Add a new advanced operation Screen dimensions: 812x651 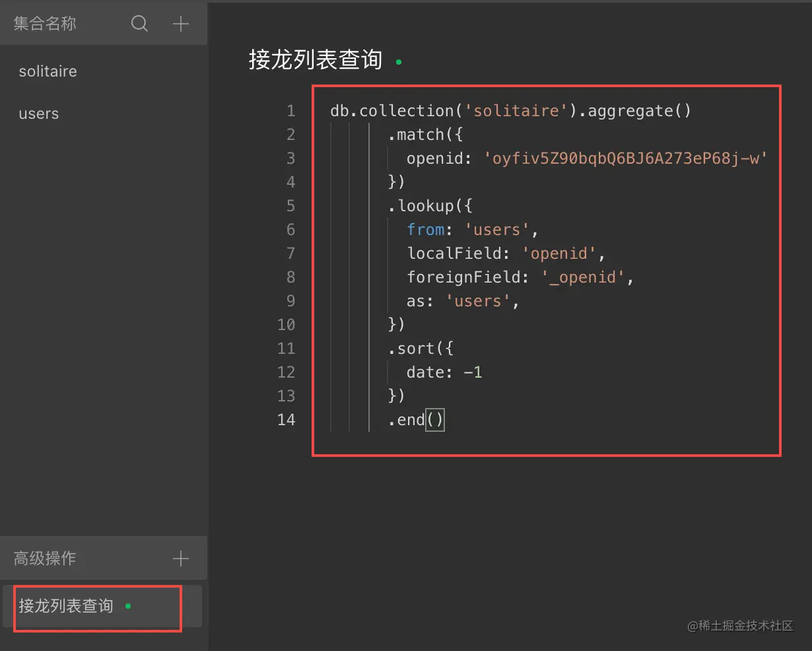180,559
